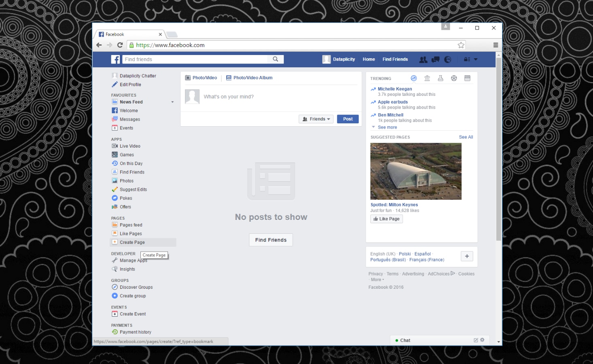Go forward with browser forward arrow
The width and height of the screenshot is (593, 364).
coord(109,45)
